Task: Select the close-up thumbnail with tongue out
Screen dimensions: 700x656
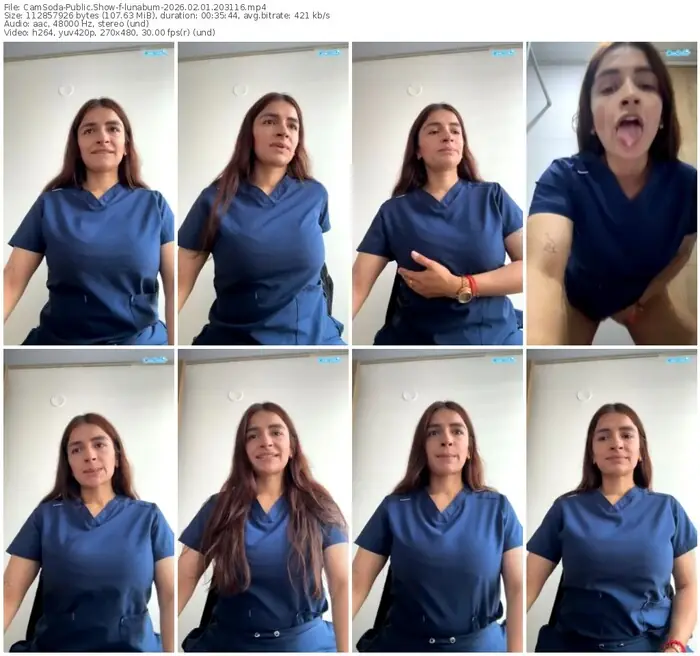Action: point(612,194)
